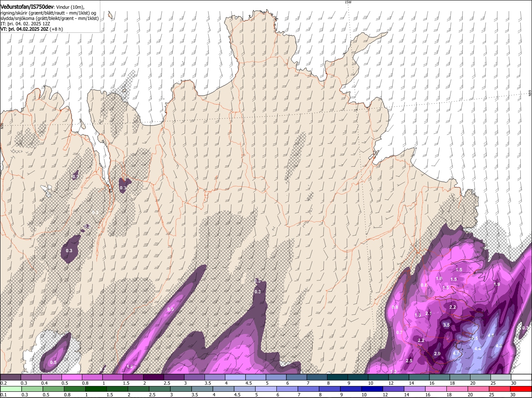Click the 'VT: þri. 04.02.2025 20Z (+8 h)' line
532x398 pixels.
tap(32, 29)
